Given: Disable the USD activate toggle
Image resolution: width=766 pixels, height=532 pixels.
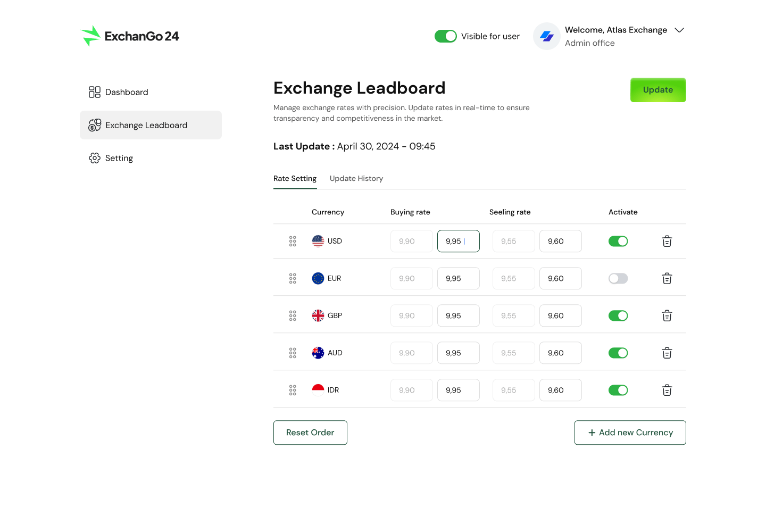Looking at the screenshot, I should (x=618, y=241).
